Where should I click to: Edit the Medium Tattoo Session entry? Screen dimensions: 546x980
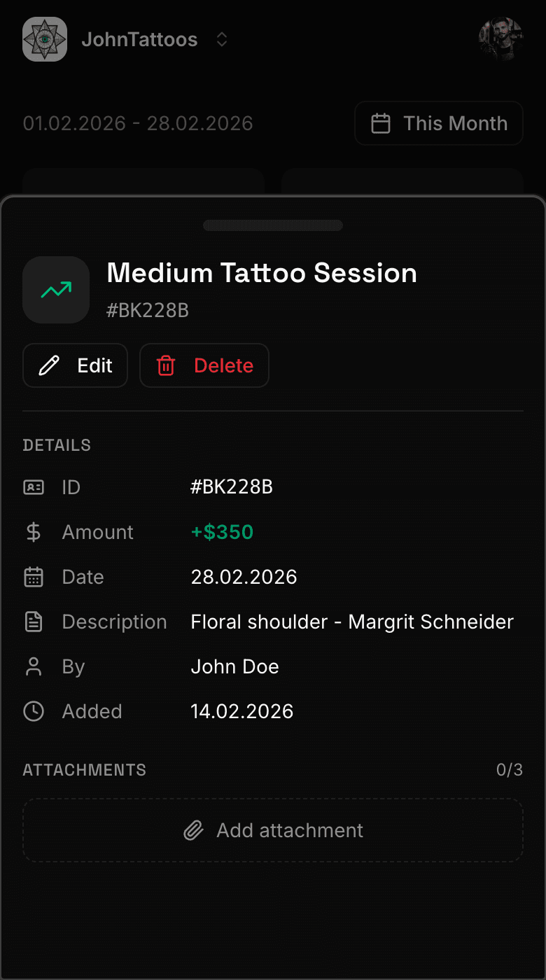pos(76,365)
